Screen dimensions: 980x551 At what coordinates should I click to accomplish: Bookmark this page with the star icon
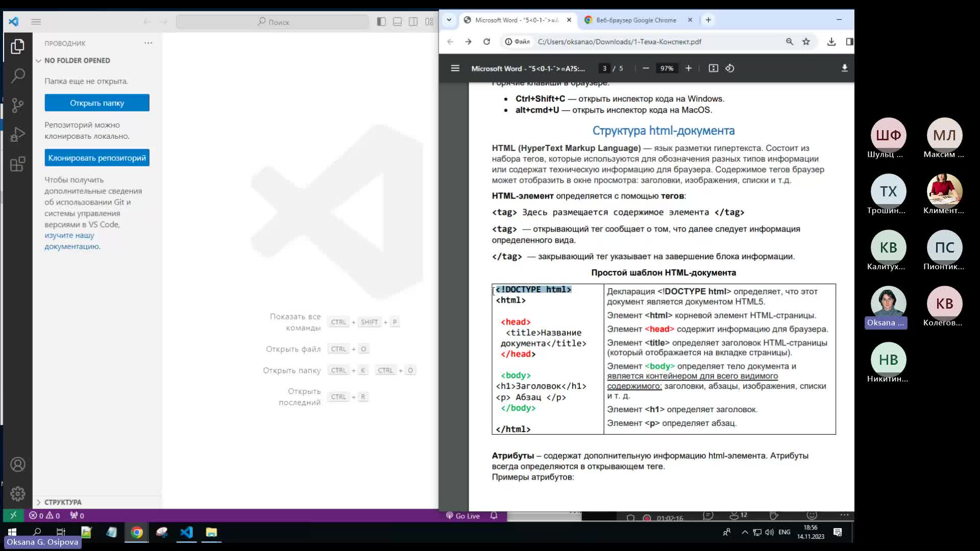coord(806,42)
